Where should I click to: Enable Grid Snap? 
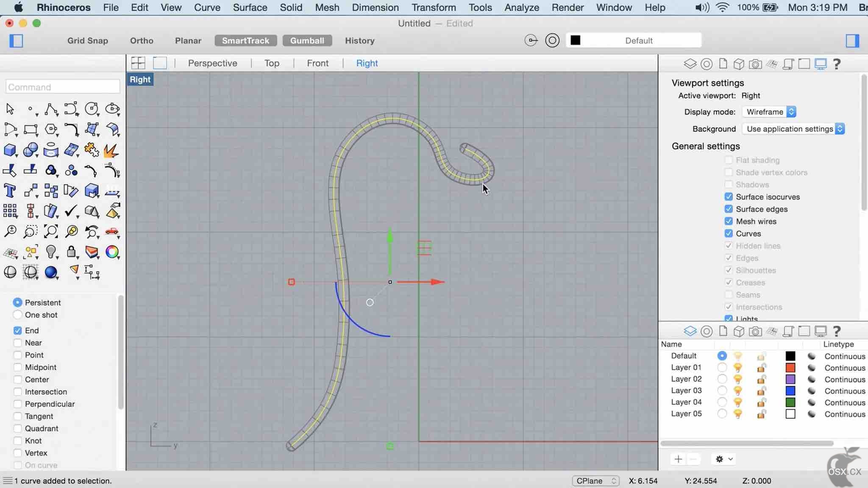(x=87, y=41)
